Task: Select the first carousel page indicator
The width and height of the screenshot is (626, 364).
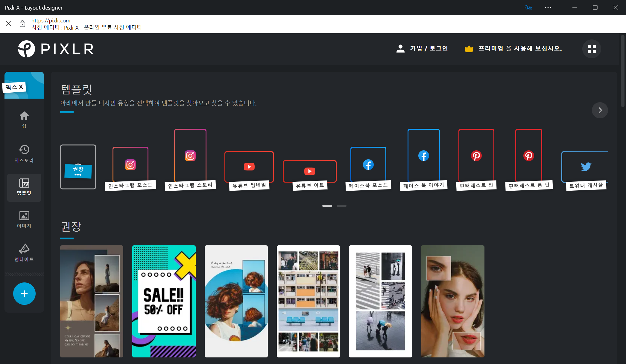Action: pyautogui.click(x=327, y=206)
